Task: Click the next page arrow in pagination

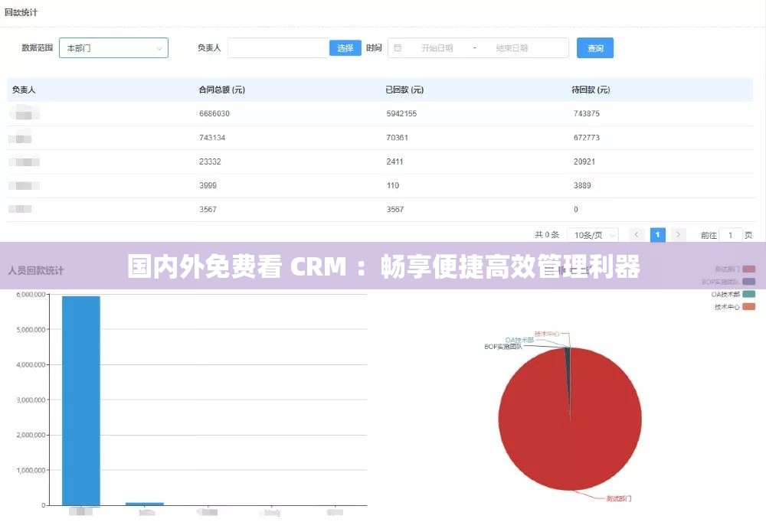Action: click(x=678, y=234)
